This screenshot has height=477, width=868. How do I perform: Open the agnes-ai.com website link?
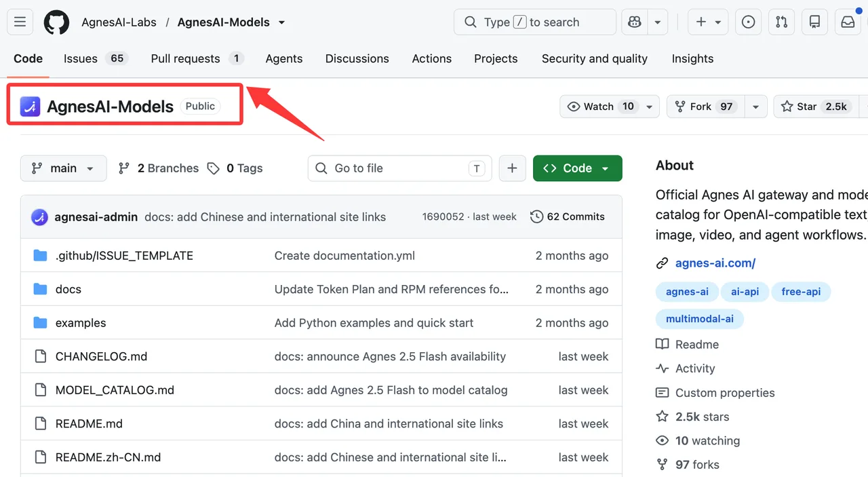(x=715, y=263)
